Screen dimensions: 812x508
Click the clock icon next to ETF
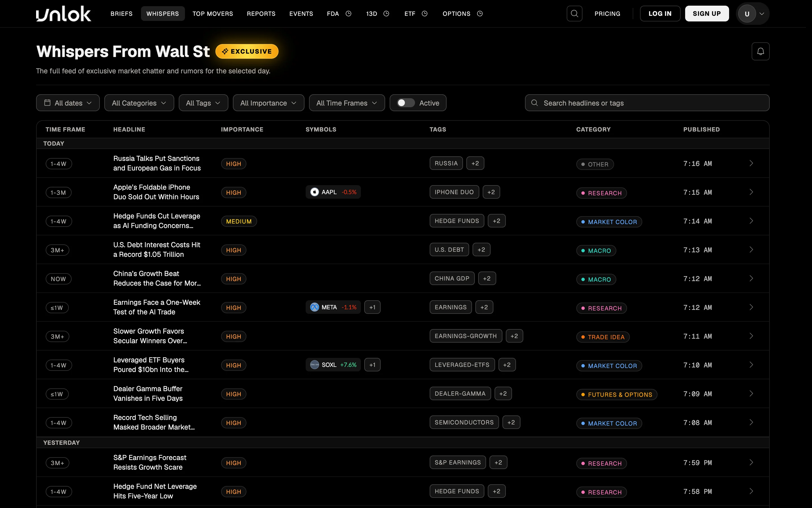point(424,14)
